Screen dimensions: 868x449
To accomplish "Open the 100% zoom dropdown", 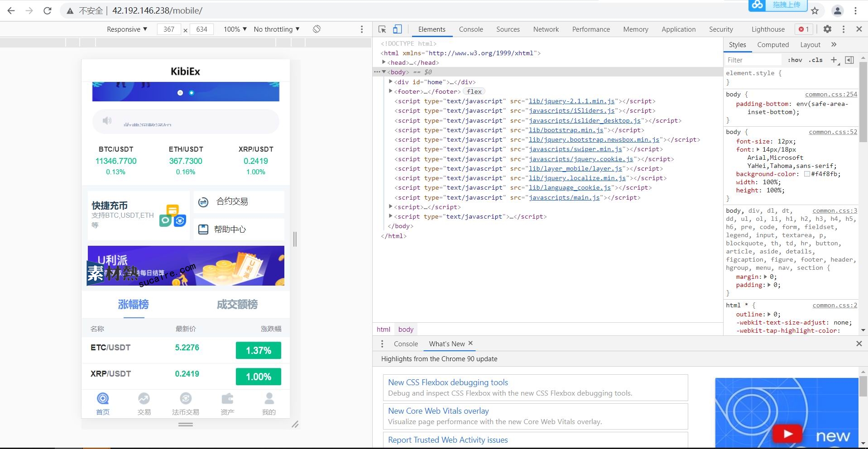I will (235, 29).
